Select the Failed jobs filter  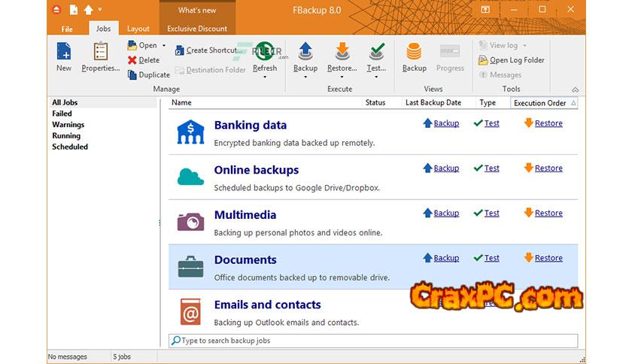(x=62, y=114)
